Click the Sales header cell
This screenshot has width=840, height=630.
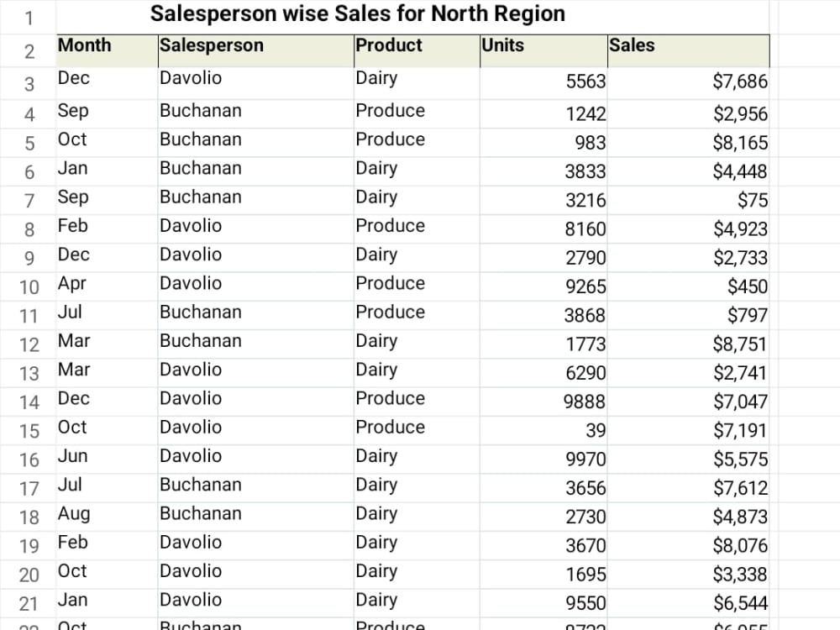(689, 51)
